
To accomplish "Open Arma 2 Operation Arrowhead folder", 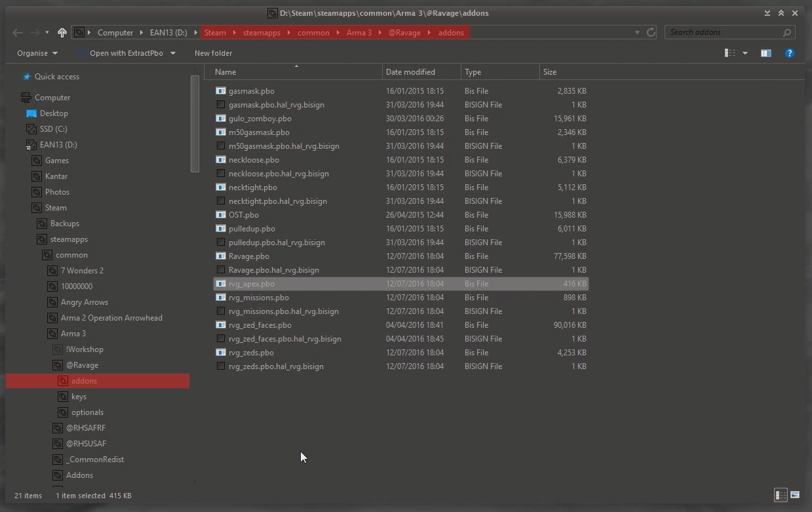I will pyautogui.click(x=111, y=318).
